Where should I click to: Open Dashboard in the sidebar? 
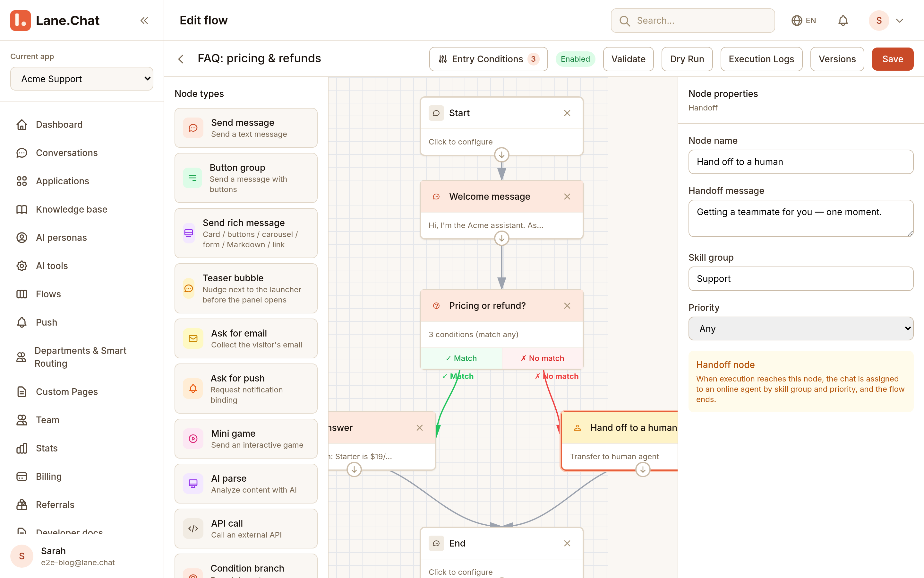[82, 125]
